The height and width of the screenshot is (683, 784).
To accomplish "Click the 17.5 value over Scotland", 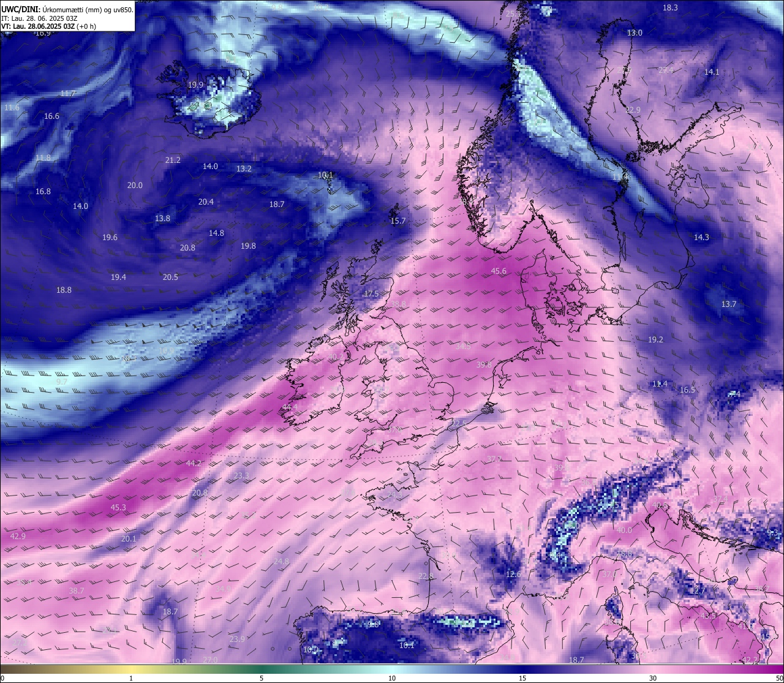I will click(x=371, y=294).
